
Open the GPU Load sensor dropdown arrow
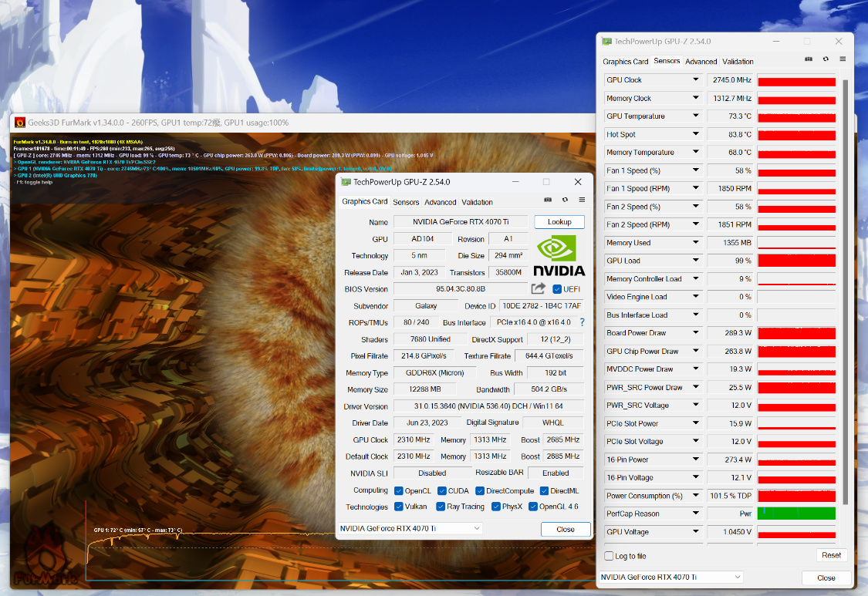[695, 260]
